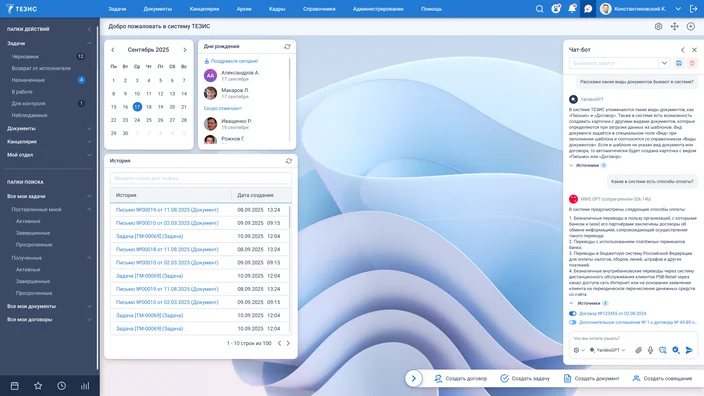
Task: Collapse the left sidebar panel arrow
Action: [89, 29]
